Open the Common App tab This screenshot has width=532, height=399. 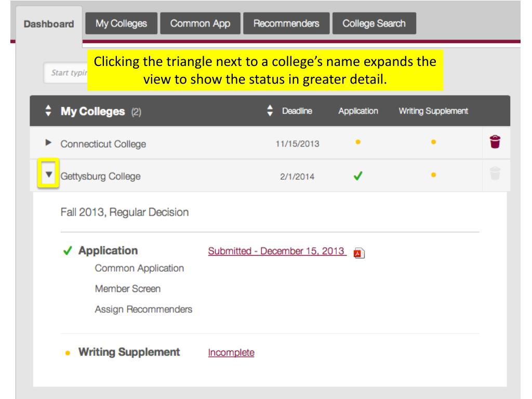(x=200, y=23)
